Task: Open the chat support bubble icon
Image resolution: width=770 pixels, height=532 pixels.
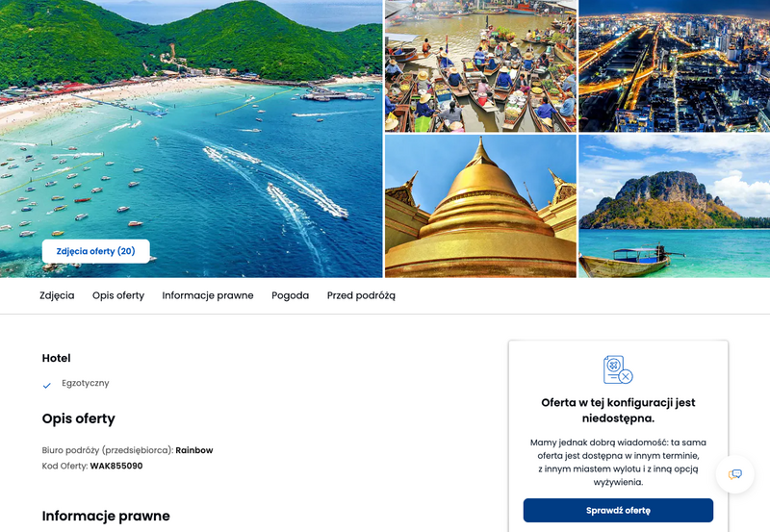Action: [734, 474]
